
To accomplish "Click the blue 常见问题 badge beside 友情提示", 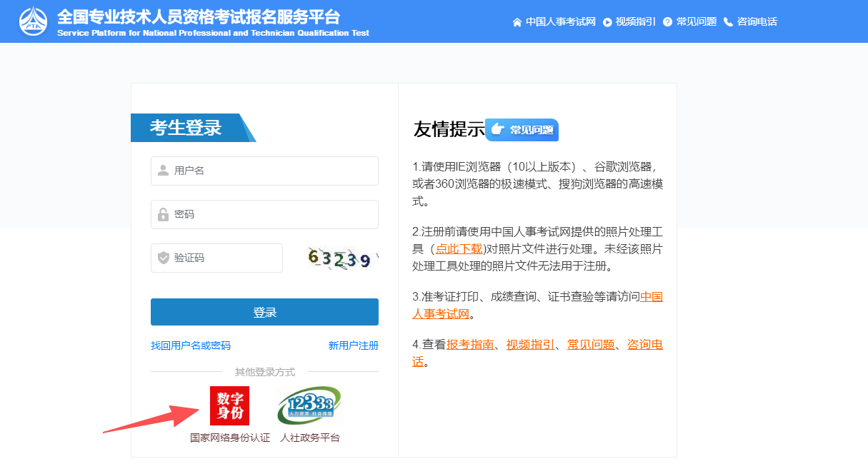I will tap(522, 130).
